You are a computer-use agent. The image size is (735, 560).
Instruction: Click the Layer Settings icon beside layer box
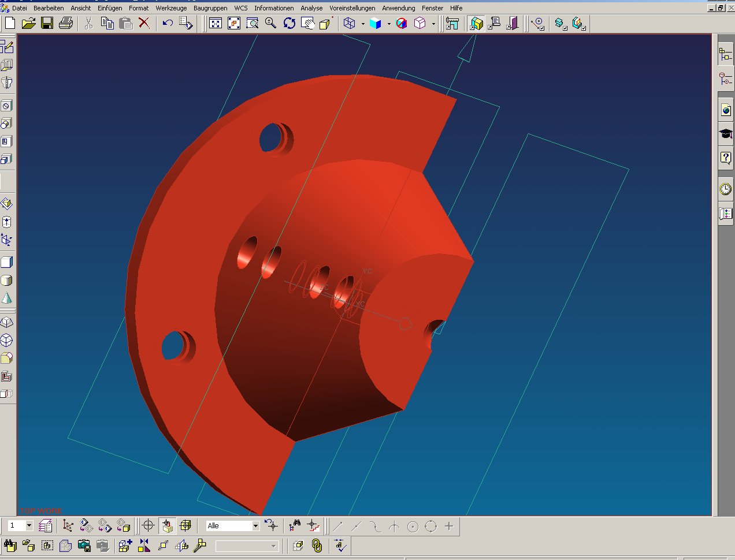[45, 526]
